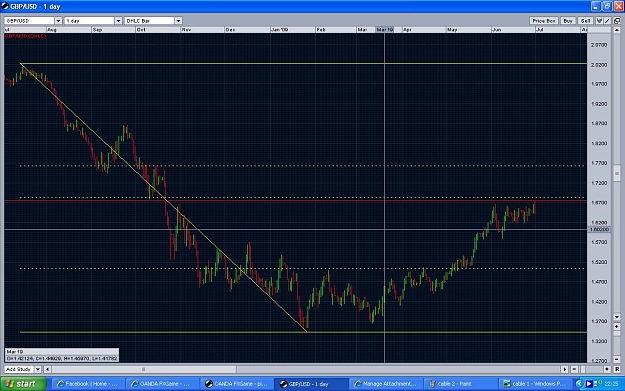Click the vertical zoom plus button
625x391 pixels.
point(617,327)
